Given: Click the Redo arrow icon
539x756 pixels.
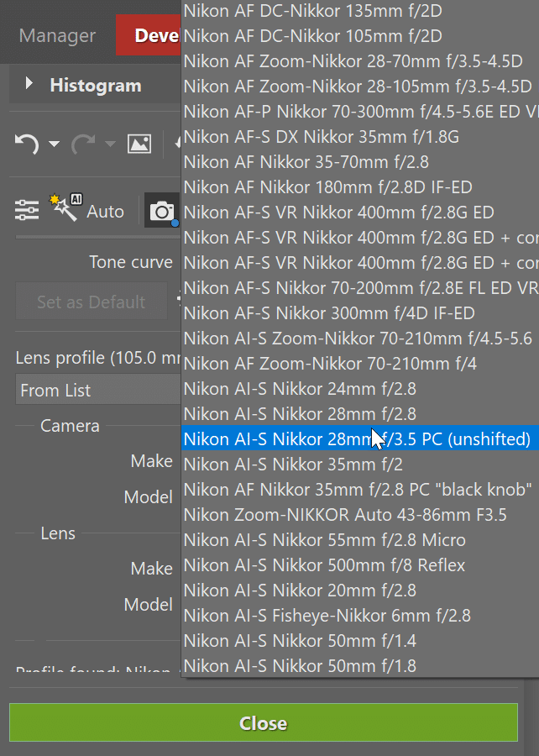Looking at the screenshot, I should pos(83,144).
